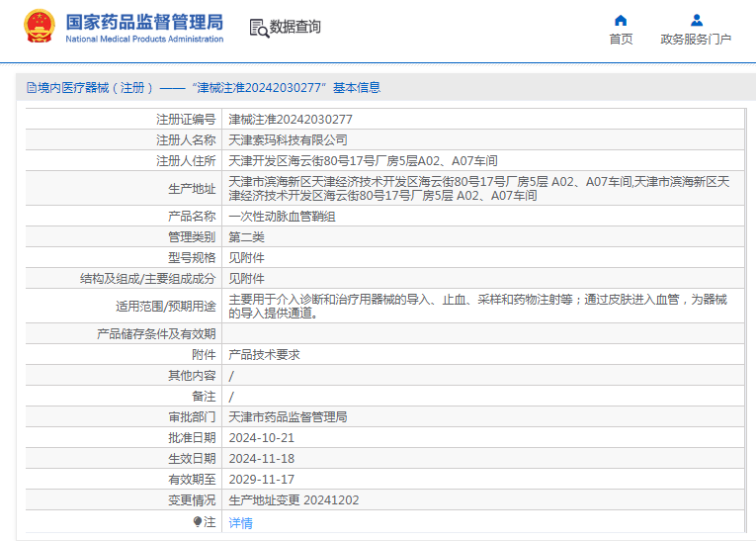Select 天津市药品监督管理局 approval department
The height and width of the screenshot is (541, 756).
click(x=288, y=417)
